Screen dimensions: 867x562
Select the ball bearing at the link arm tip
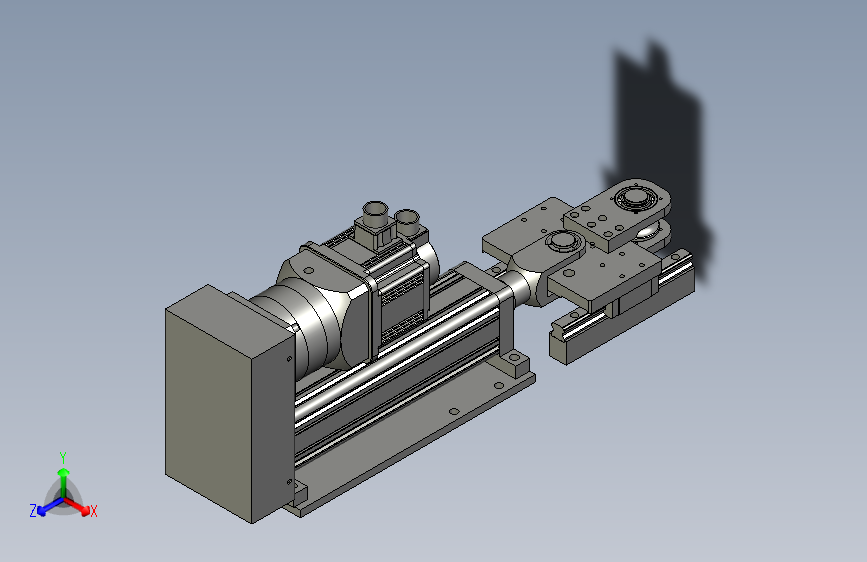pyautogui.click(x=636, y=199)
